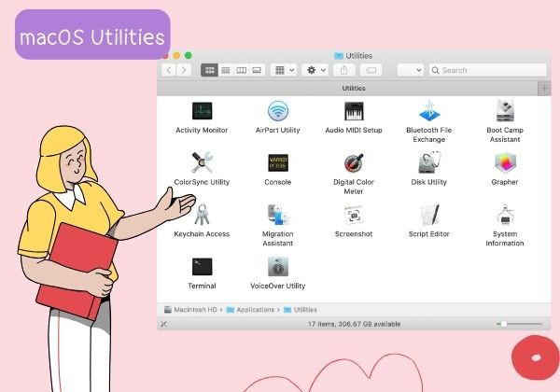
Task: Click Applications in path bar
Action: pos(250,310)
